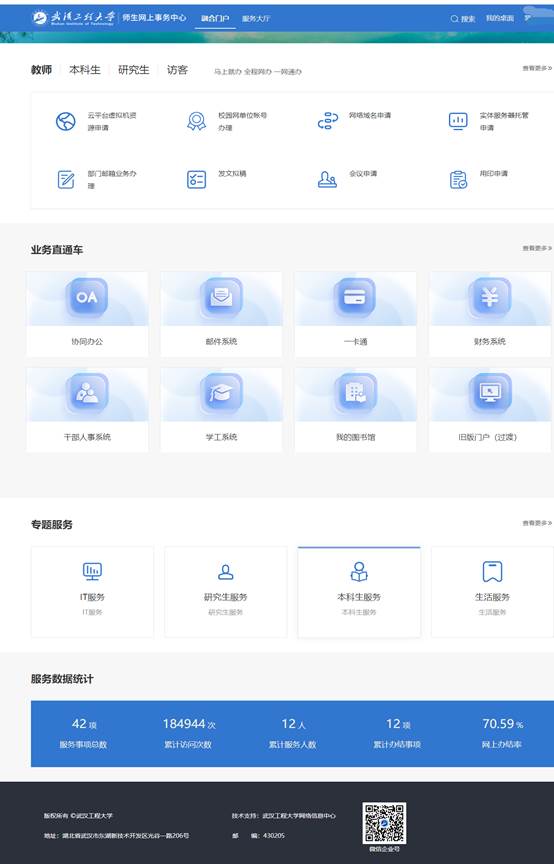Select the 访客 tab
This screenshot has height=864, width=554.
[x=178, y=70]
